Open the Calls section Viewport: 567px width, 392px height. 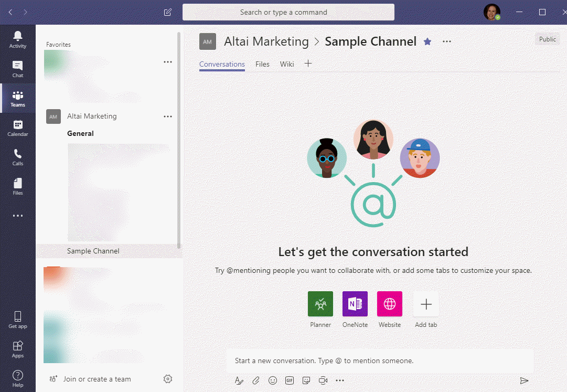tap(18, 156)
